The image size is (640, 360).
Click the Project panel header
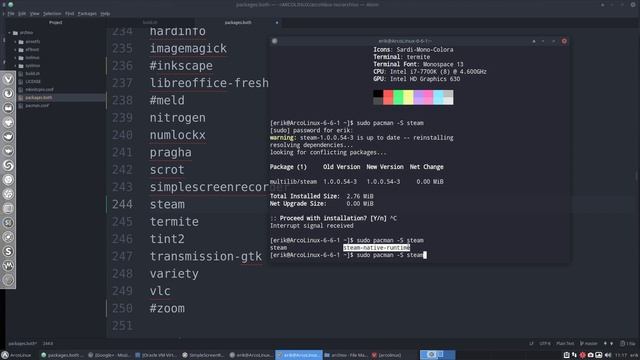click(x=56, y=22)
